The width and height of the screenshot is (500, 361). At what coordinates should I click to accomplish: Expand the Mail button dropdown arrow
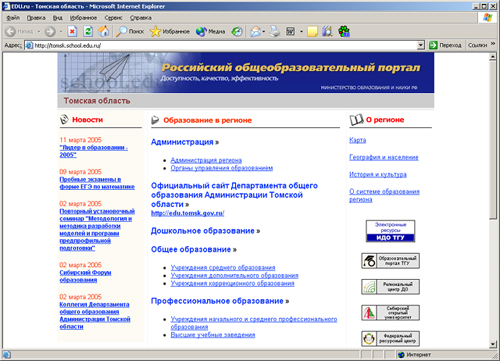click(264, 31)
